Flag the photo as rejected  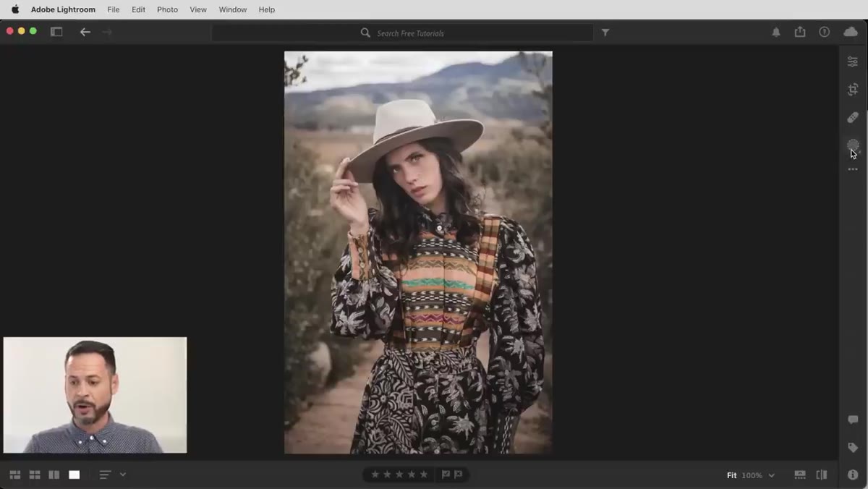coord(459,475)
